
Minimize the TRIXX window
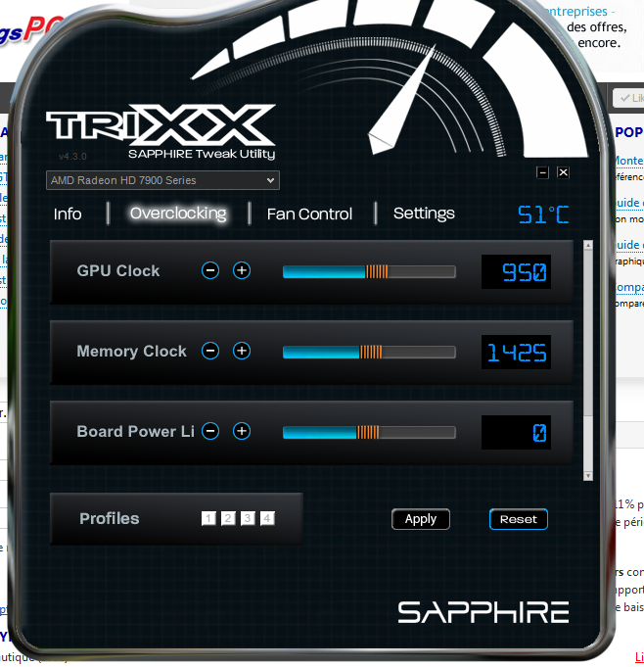(x=542, y=172)
